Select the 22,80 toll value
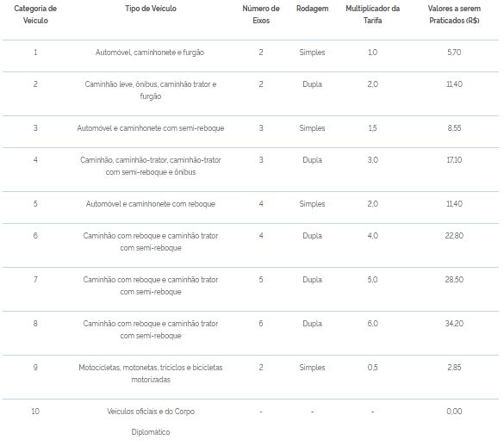 coord(454,236)
